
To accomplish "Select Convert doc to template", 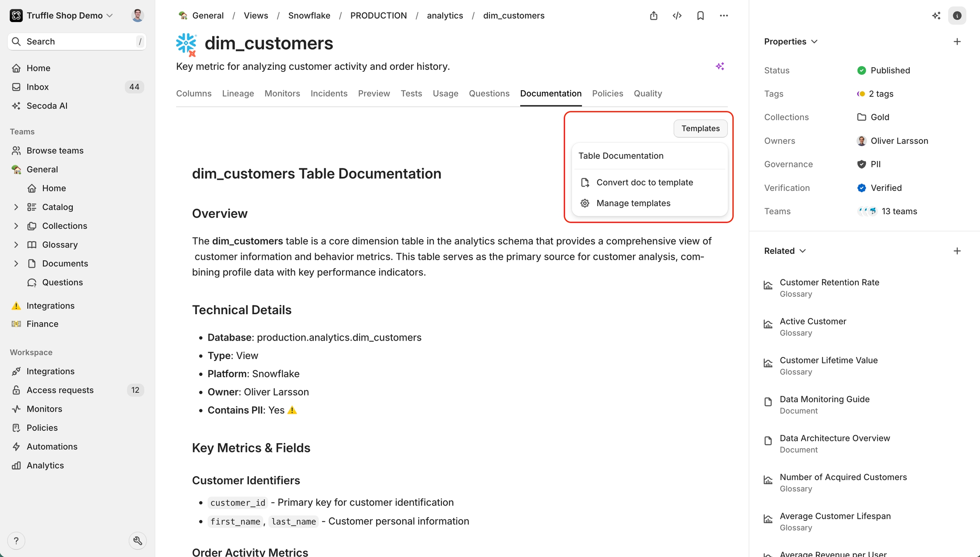I will [644, 182].
